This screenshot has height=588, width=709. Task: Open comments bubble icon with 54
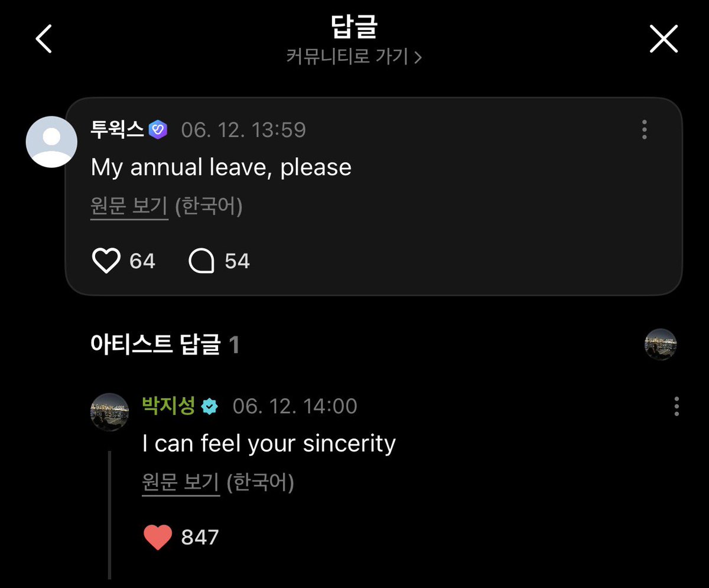(x=201, y=261)
